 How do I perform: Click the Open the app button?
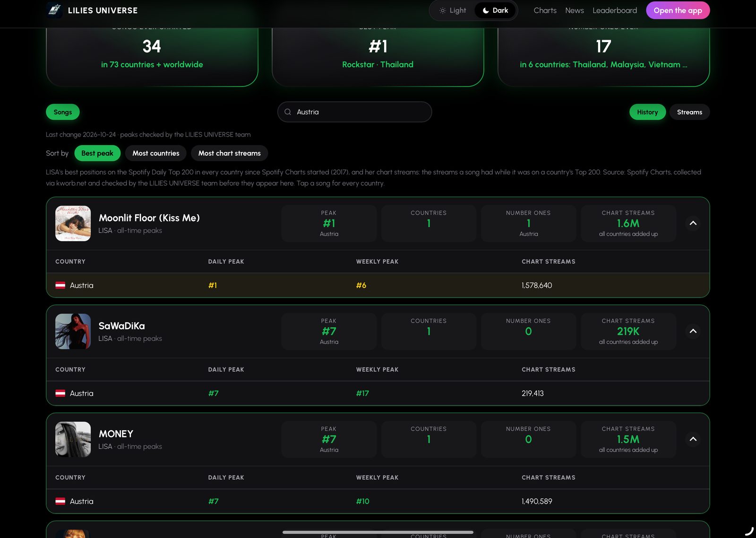click(x=678, y=10)
